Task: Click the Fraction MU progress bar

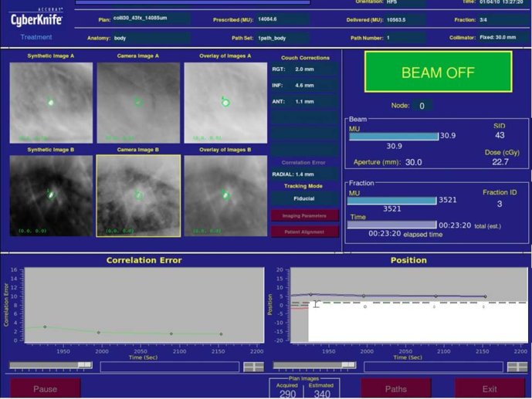Action: [392, 201]
